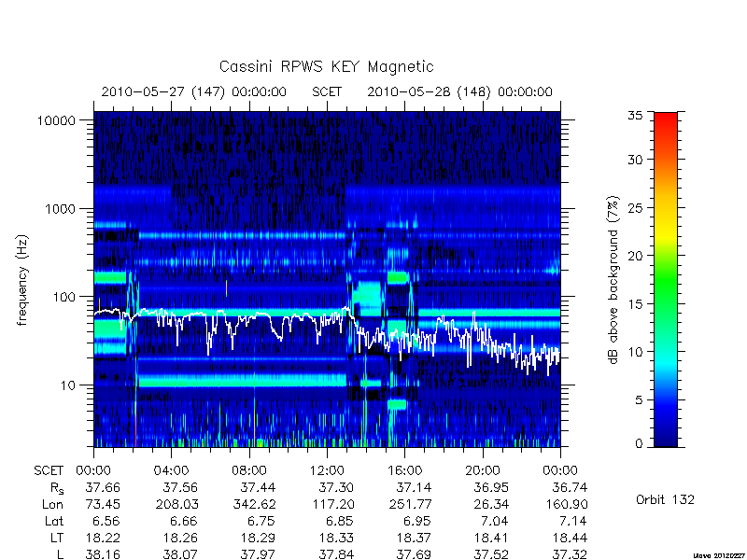Select start date "2010-05-27 (147) 00:00:00"
Image resolution: width=747 pixels, height=560 pixels.
click(x=194, y=91)
